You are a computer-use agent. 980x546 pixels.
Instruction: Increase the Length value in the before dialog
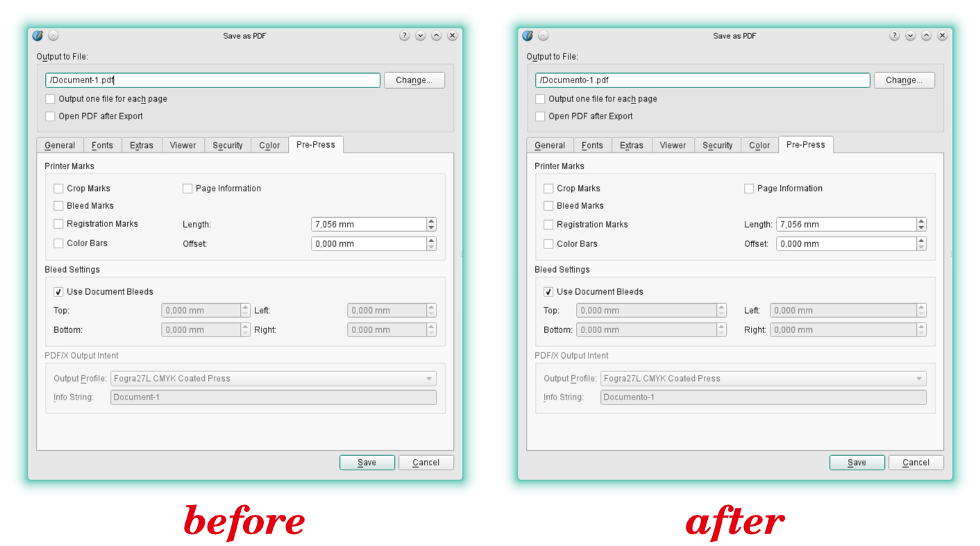point(432,221)
